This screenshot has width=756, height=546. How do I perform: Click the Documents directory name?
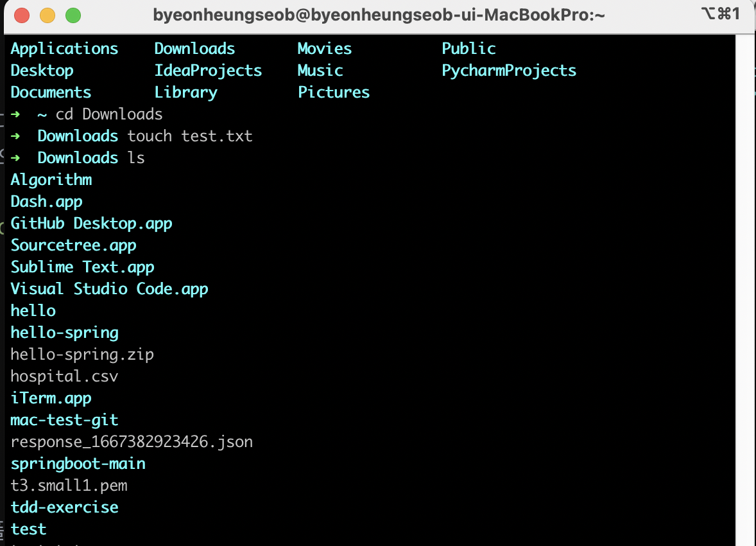(51, 92)
